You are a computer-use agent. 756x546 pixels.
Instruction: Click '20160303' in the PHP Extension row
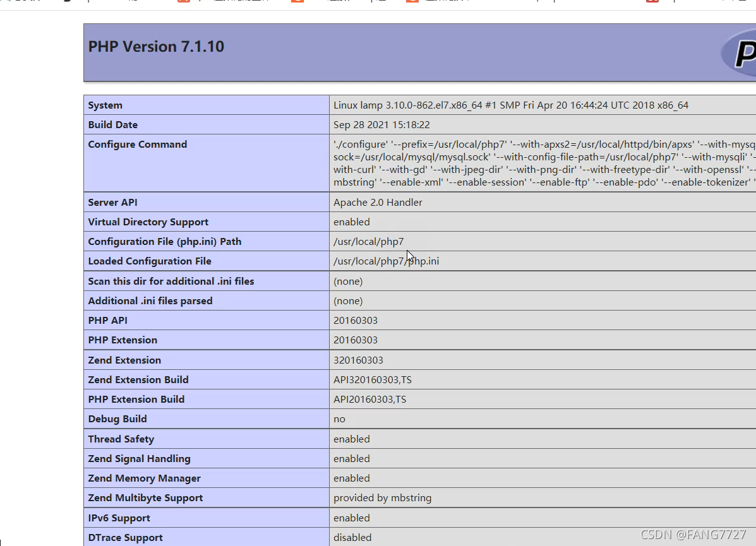tap(356, 340)
